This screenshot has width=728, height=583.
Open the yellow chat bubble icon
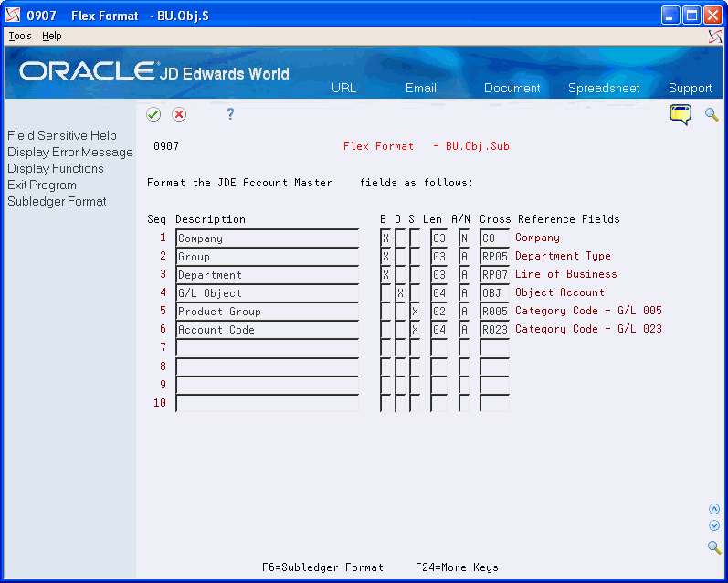681,115
